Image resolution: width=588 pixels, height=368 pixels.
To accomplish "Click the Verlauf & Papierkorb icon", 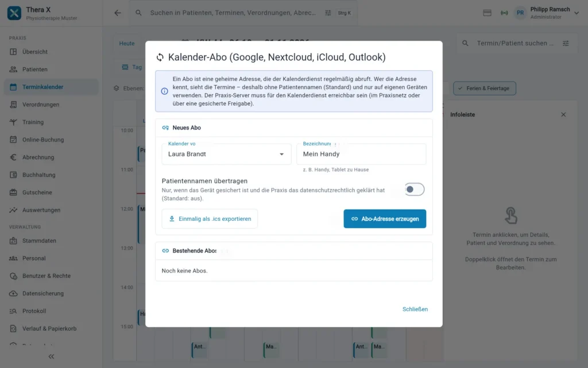I will pyautogui.click(x=13, y=328).
